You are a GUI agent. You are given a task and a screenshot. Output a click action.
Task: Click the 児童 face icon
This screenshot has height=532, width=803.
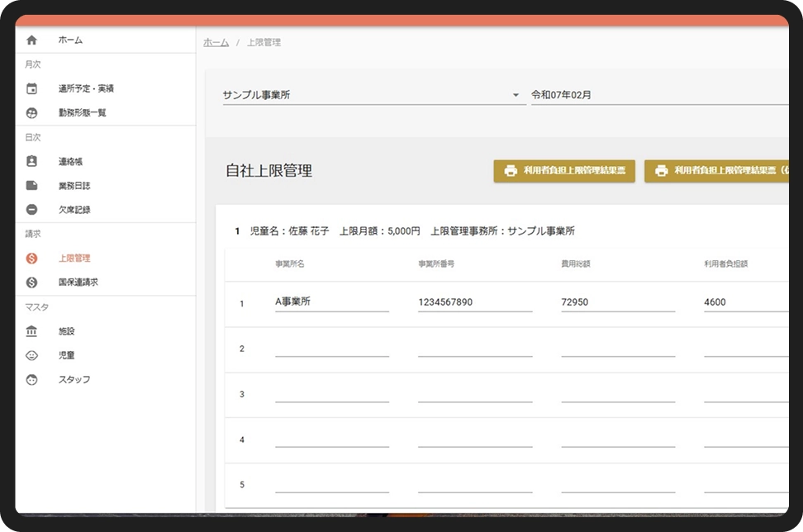coord(31,355)
